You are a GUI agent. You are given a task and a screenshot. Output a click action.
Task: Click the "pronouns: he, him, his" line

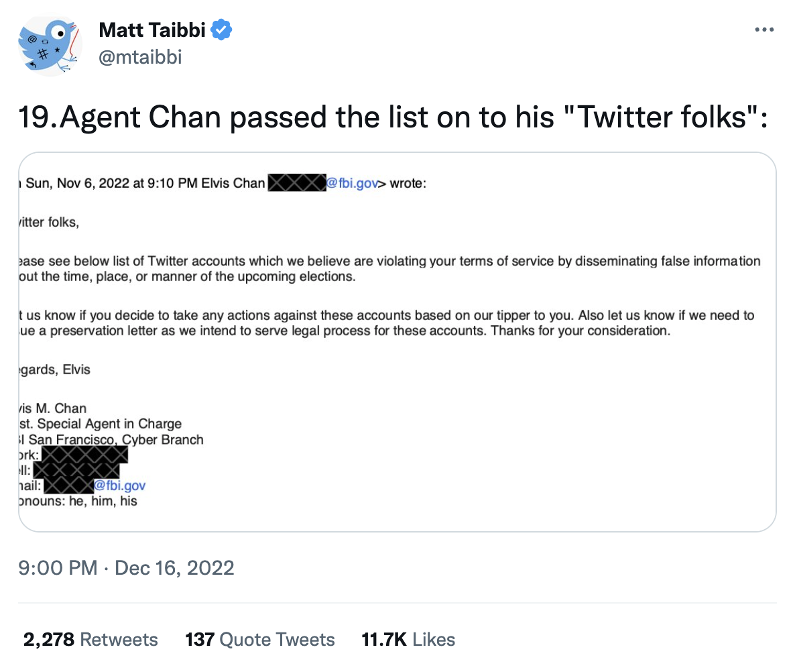point(78,500)
